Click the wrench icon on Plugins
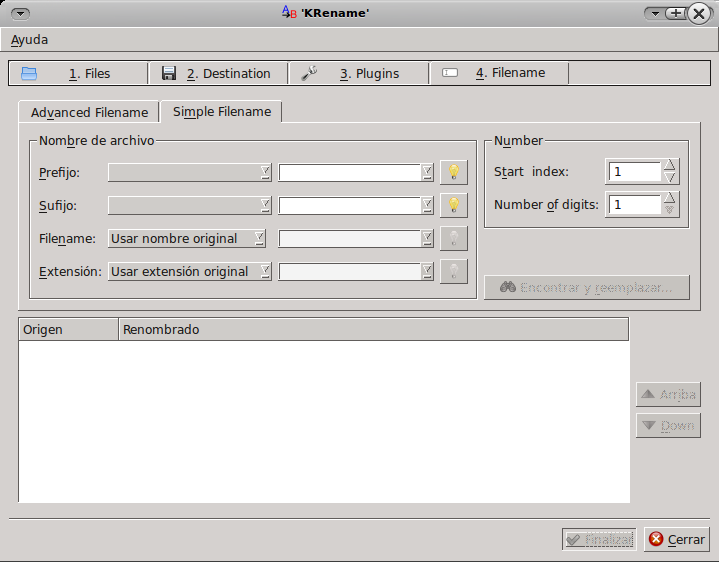 (310, 73)
